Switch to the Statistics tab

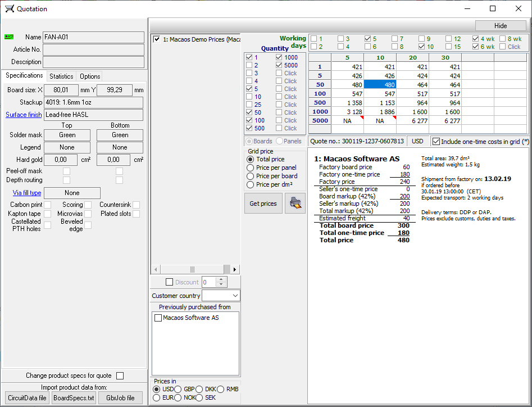coord(61,76)
